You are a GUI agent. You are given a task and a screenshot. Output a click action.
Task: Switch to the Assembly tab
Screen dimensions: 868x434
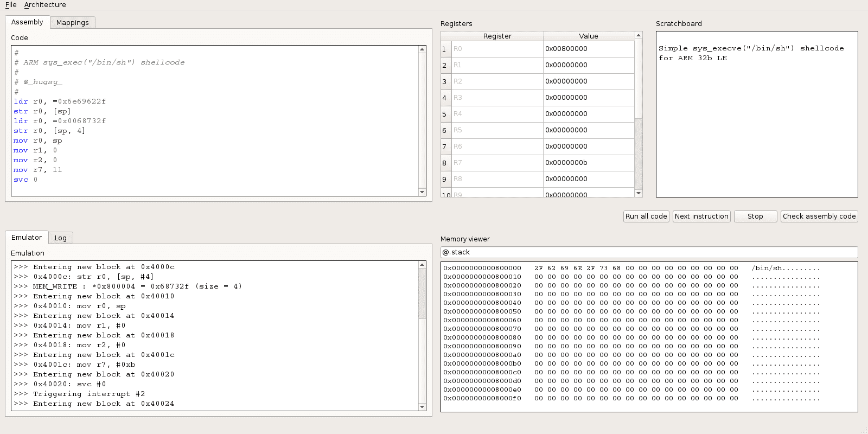coord(27,22)
